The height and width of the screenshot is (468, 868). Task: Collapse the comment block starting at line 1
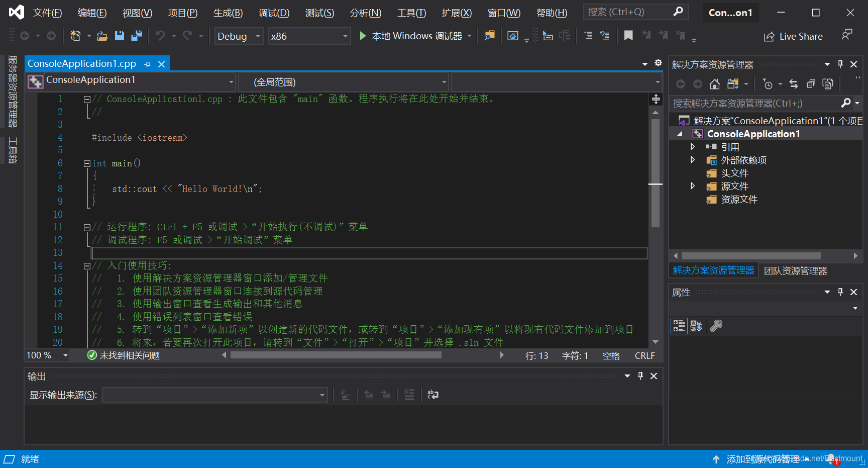pyautogui.click(x=87, y=100)
